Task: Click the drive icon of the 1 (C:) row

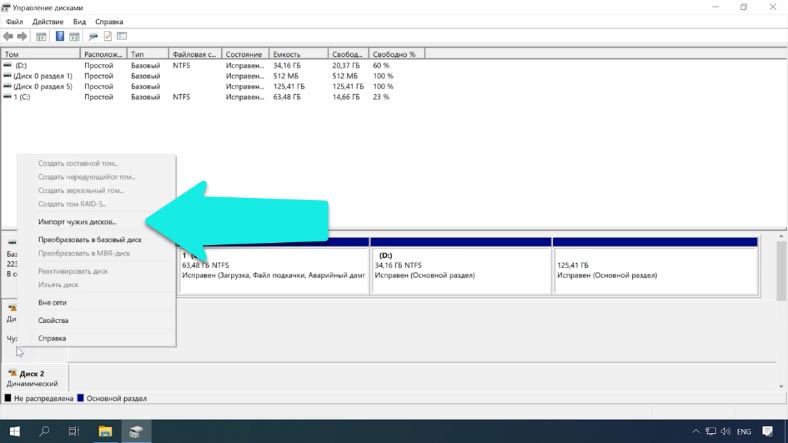Action: click(7, 97)
